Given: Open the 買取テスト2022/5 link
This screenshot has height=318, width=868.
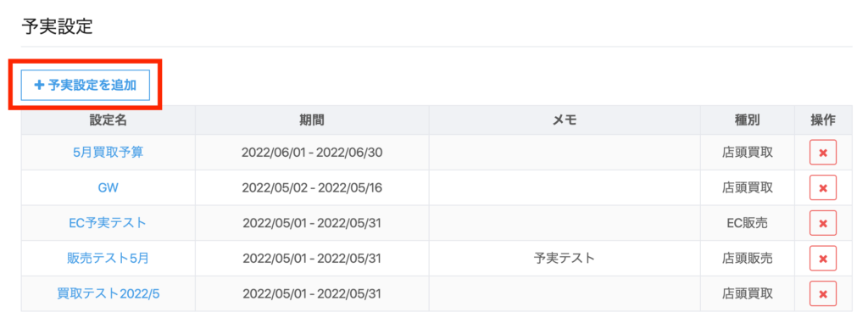Looking at the screenshot, I should click(108, 293).
